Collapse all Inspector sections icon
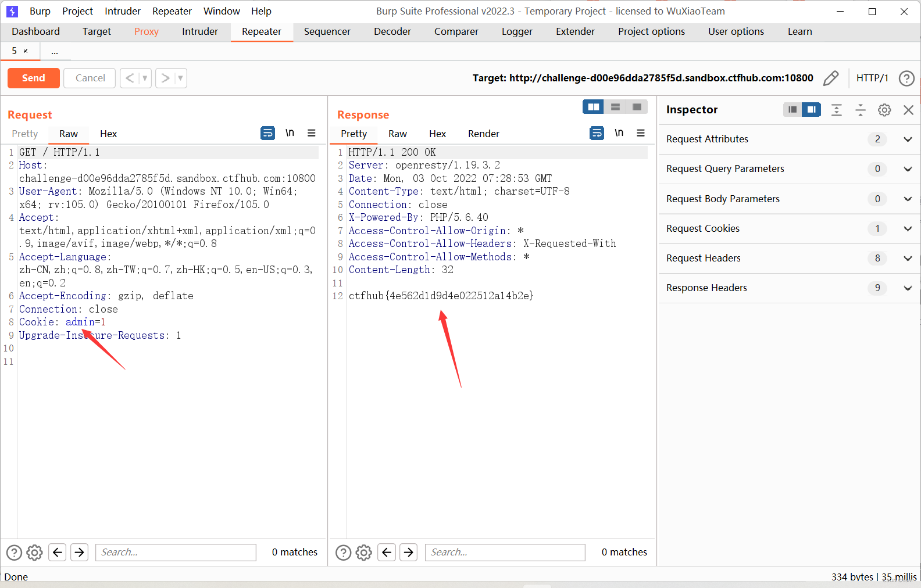 click(x=861, y=110)
